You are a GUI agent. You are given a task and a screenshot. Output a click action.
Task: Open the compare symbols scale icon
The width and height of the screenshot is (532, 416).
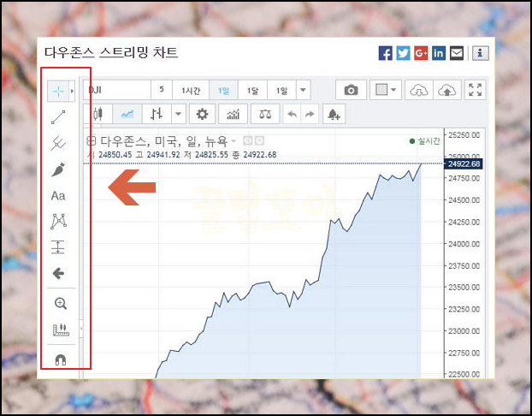click(265, 114)
